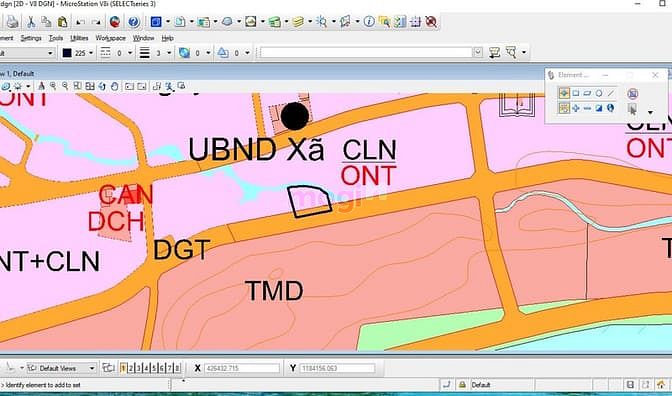Open the Workspace menu

pos(111,38)
